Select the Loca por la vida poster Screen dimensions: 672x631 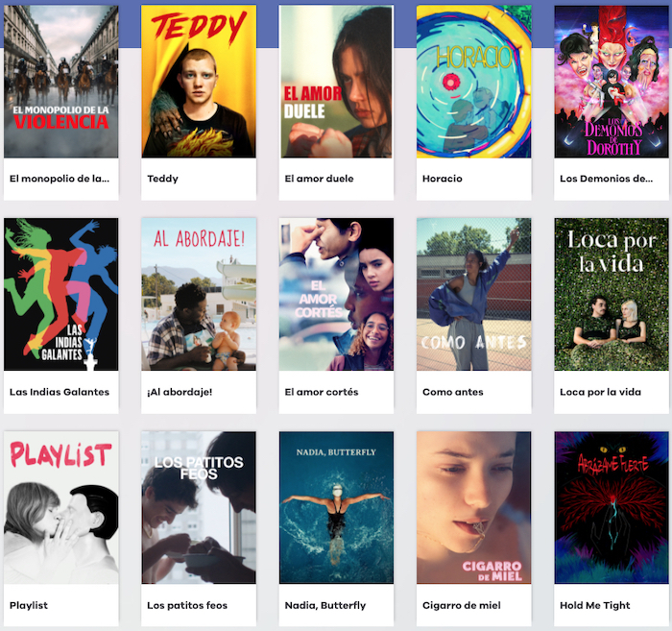click(x=612, y=294)
